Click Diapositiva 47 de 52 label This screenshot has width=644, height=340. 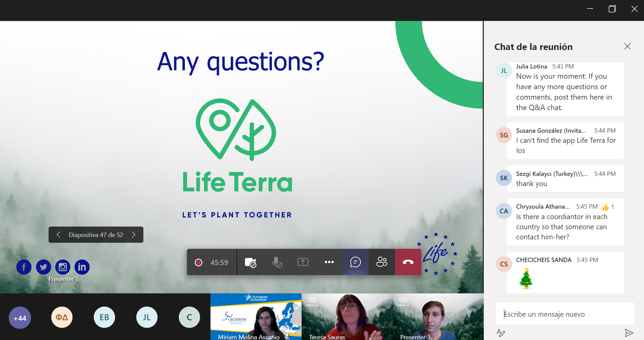tap(96, 235)
